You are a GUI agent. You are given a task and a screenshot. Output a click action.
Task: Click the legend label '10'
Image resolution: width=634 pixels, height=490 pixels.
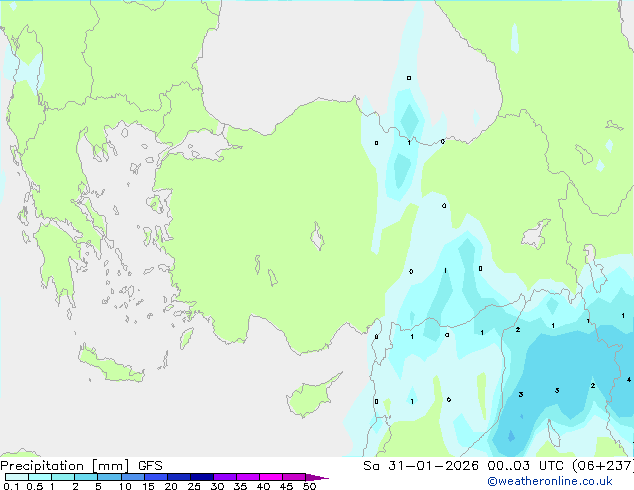click(x=125, y=486)
